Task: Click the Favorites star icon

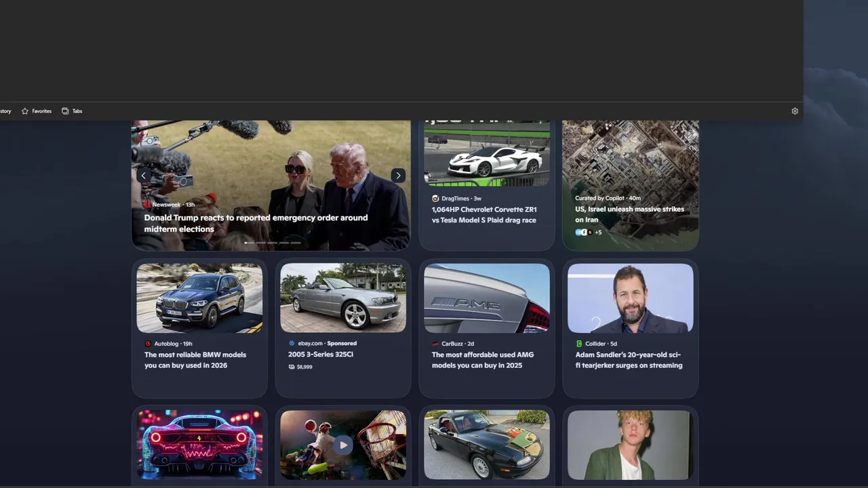Action: [x=25, y=111]
